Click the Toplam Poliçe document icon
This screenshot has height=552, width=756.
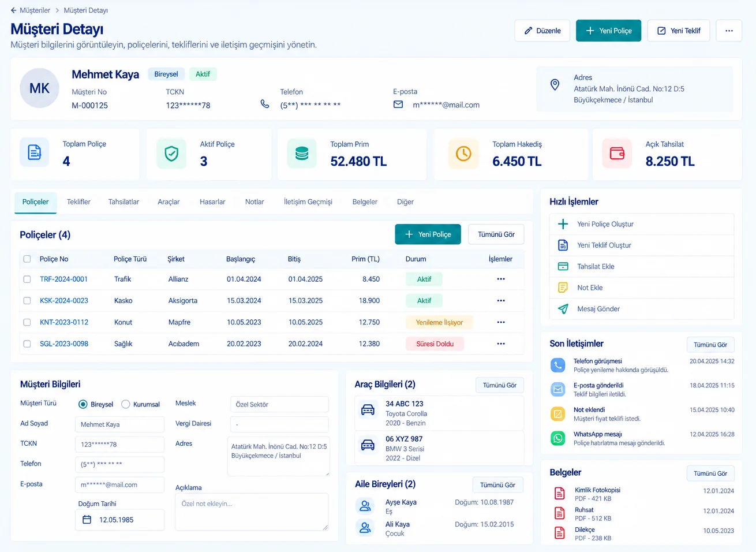pyautogui.click(x=35, y=152)
